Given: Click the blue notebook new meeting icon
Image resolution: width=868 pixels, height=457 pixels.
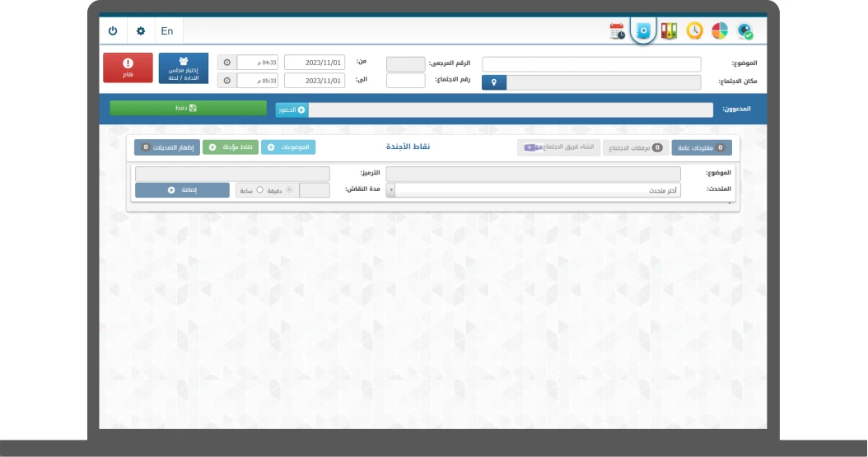Looking at the screenshot, I should [x=643, y=31].
